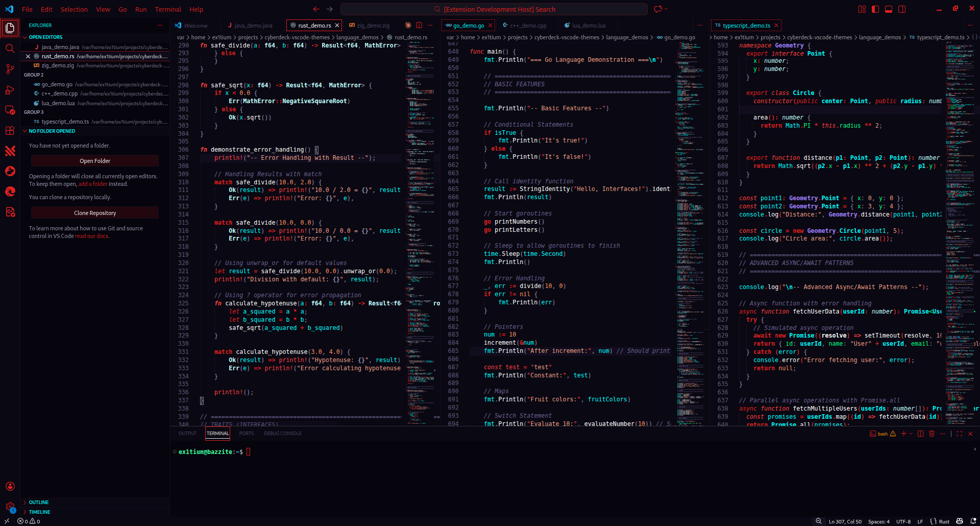
Task: Open the Source Control panel
Action: click(10, 69)
